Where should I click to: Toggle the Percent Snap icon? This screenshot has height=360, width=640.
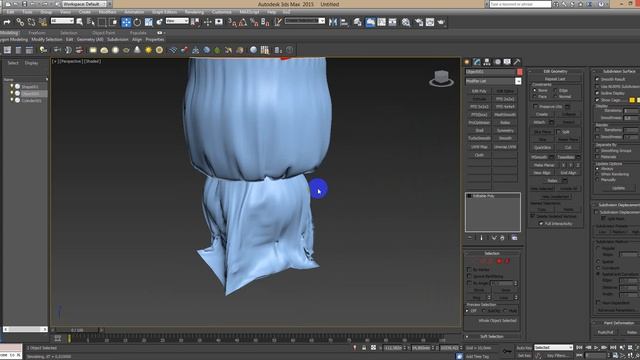(254, 22)
